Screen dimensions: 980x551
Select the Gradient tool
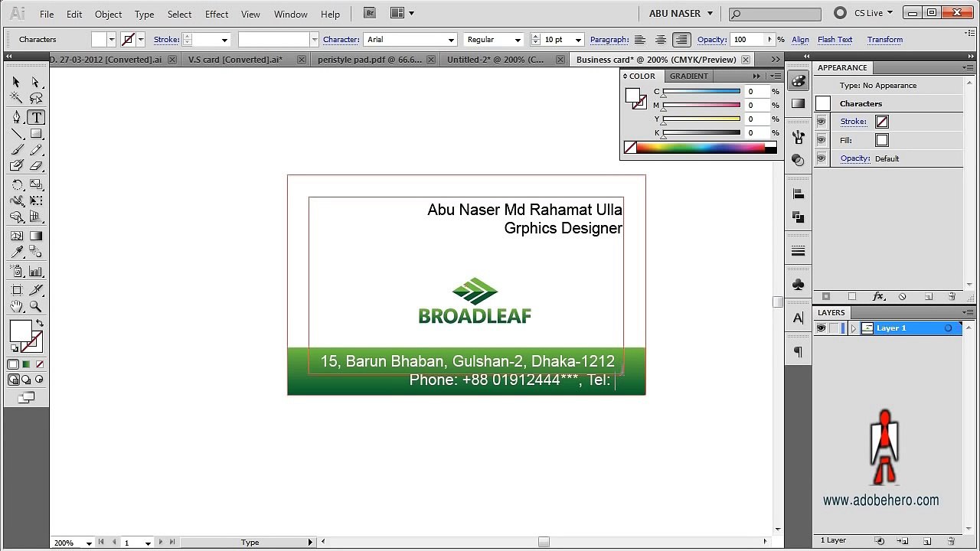click(x=35, y=236)
